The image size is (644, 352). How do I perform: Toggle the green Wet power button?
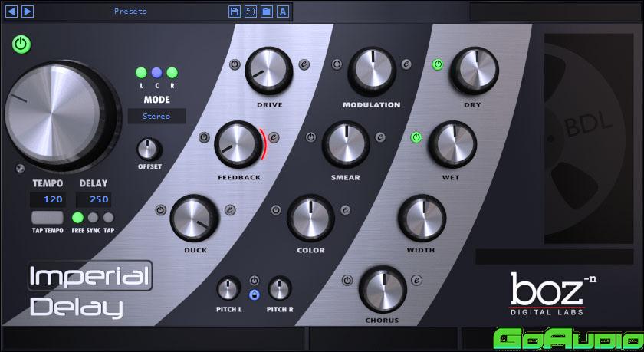[416, 137]
